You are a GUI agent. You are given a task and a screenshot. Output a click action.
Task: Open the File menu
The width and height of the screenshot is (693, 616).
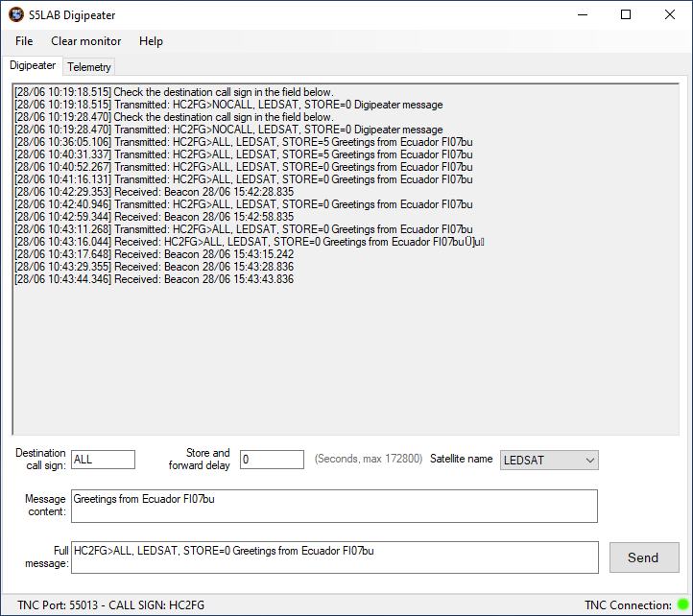pos(24,41)
